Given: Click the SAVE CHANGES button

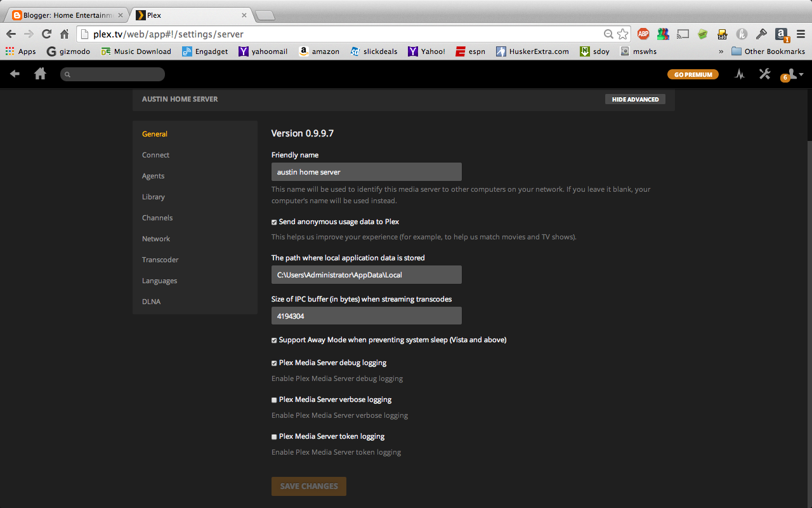Looking at the screenshot, I should click(x=308, y=486).
